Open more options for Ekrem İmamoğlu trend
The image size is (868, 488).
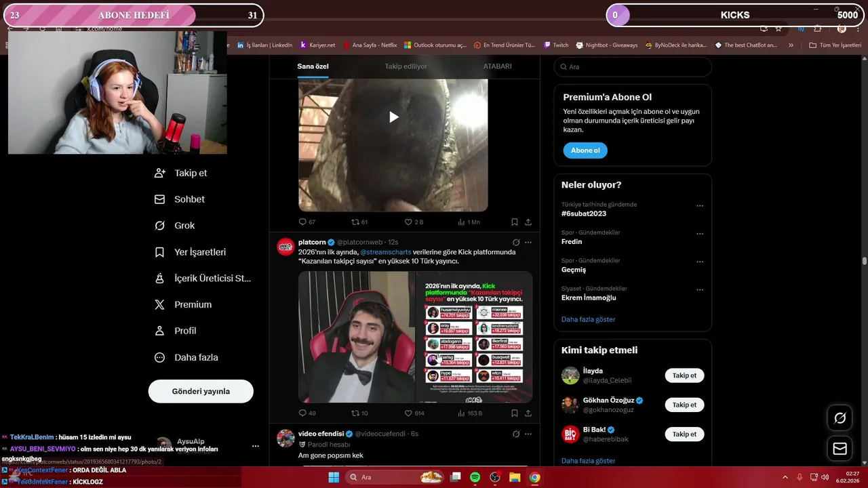click(700, 290)
